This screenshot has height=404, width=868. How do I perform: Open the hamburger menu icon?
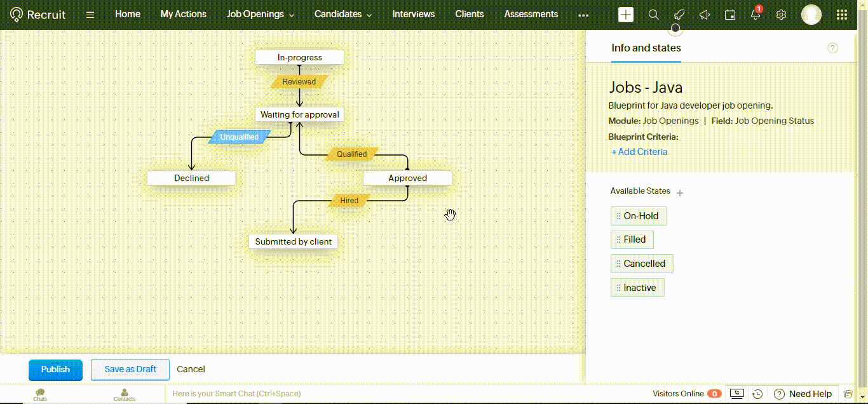point(90,14)
